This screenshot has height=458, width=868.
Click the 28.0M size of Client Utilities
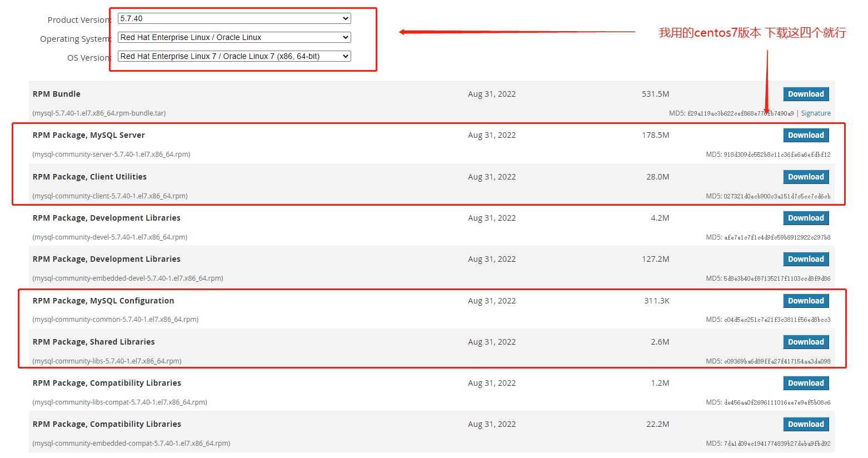coord(657,177)
